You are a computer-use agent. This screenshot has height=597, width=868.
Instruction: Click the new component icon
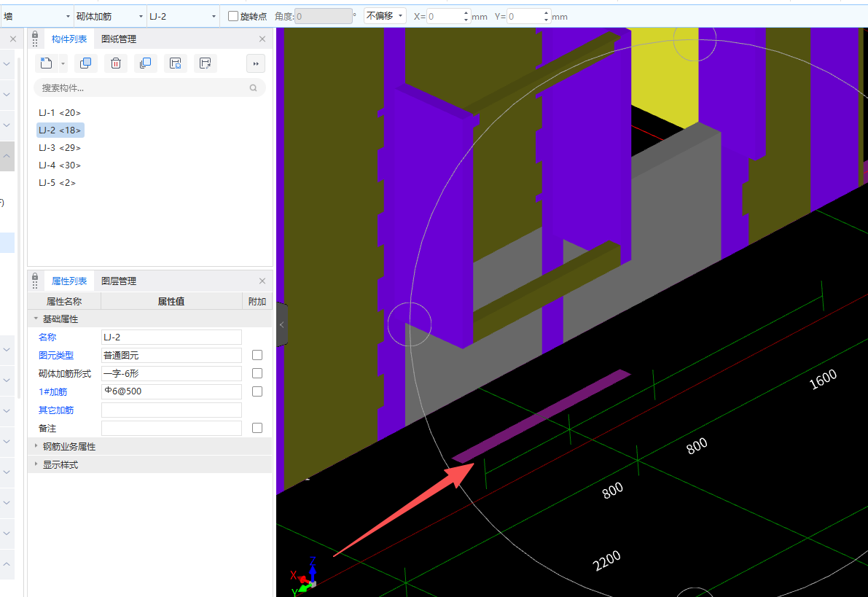point(46,63)
